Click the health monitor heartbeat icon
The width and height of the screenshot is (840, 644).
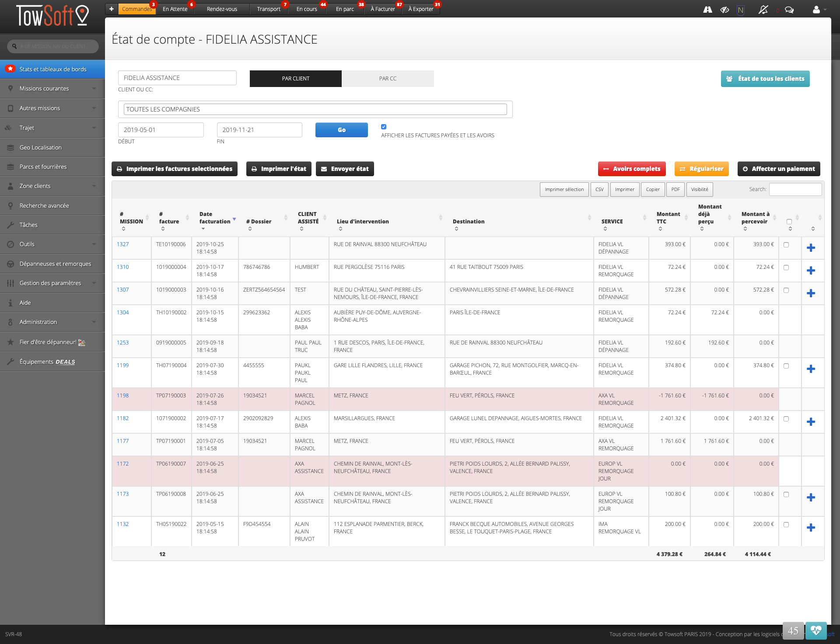[x=816, y=630]
